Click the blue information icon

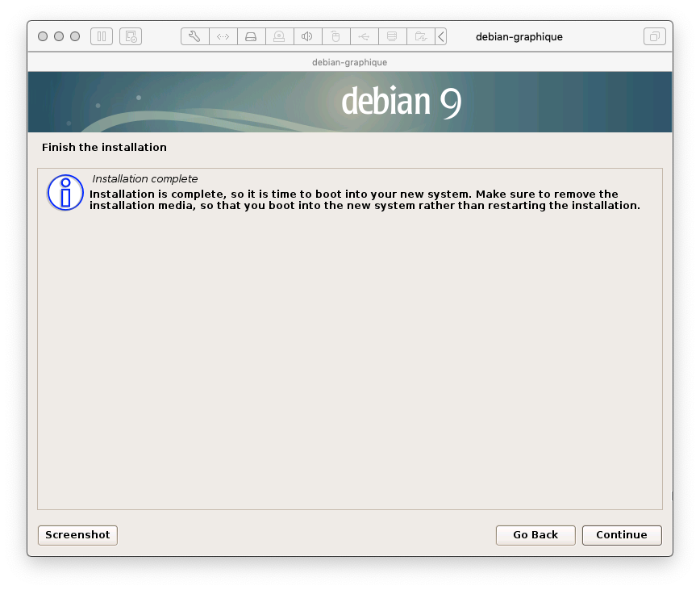point(65,193)
